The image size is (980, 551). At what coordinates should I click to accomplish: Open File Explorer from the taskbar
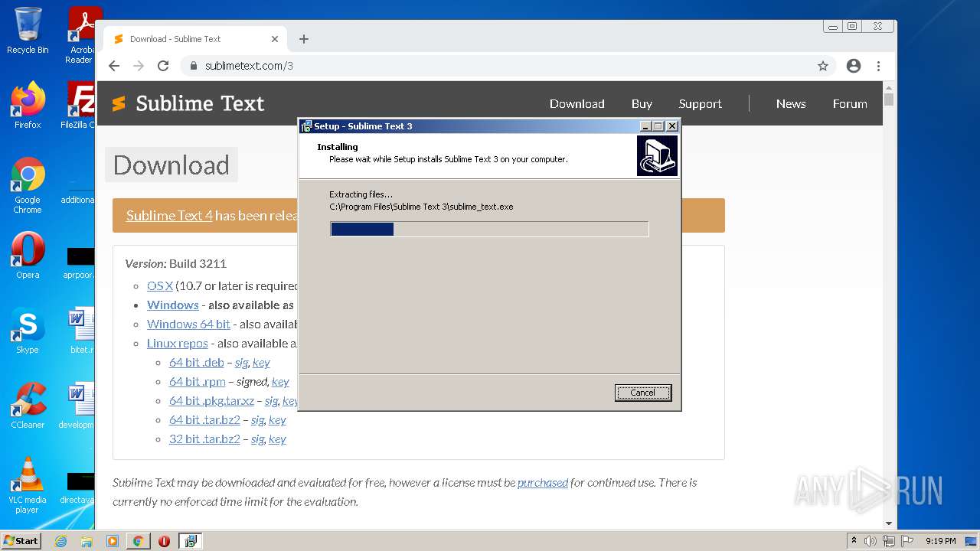87,541
